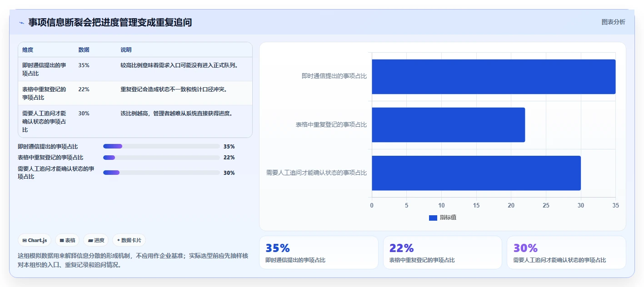Click the progress list label 表格中重复登记的事项占比

[50, 158]
